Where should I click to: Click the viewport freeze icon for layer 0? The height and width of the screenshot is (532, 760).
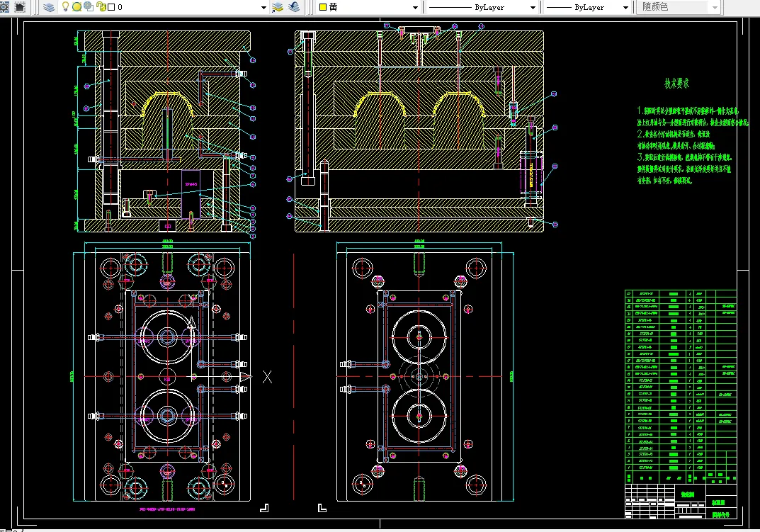88,7
